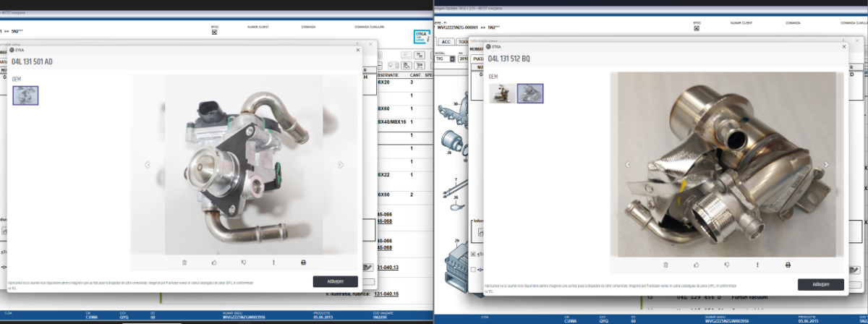
Task: Select the first OEM thumbnail in the 04L 131 512 BQ dialog
Action: [x=502, y=93]
